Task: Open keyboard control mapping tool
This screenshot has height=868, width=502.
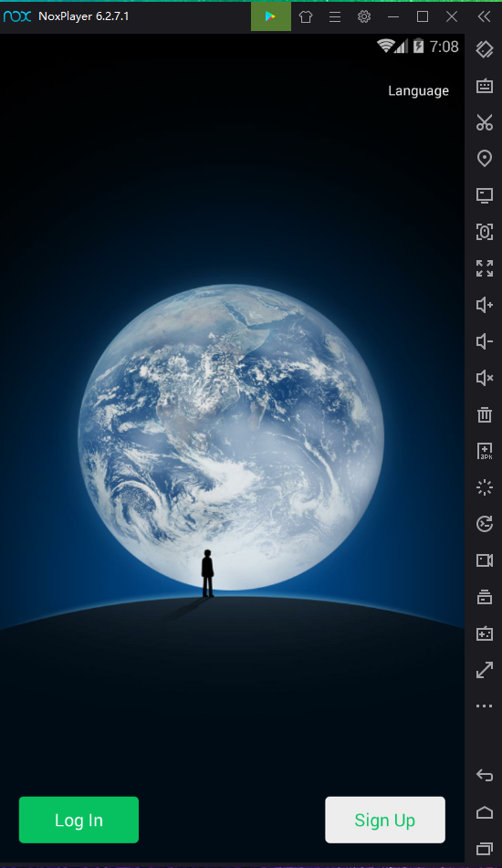Action: [x=485, y=86]
